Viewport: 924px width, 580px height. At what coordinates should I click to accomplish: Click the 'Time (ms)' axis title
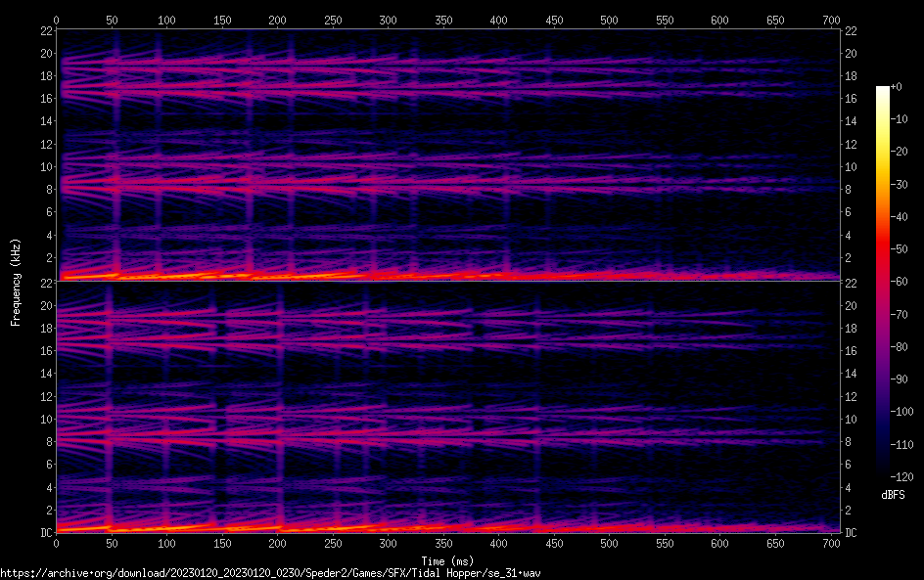click(447, 559)
